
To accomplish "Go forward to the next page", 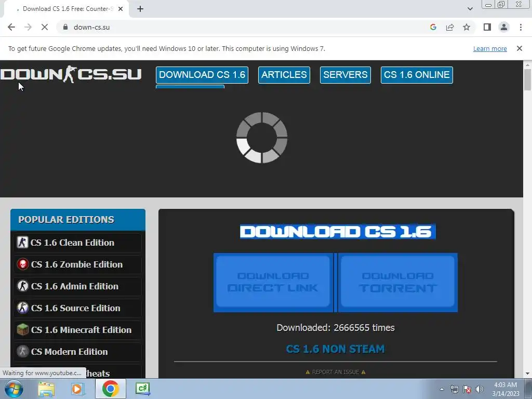I will tap(28, 27).
